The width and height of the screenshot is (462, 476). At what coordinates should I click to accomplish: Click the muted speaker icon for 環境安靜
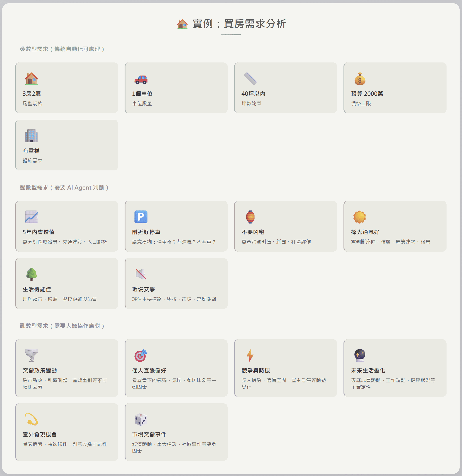(141, 274)
